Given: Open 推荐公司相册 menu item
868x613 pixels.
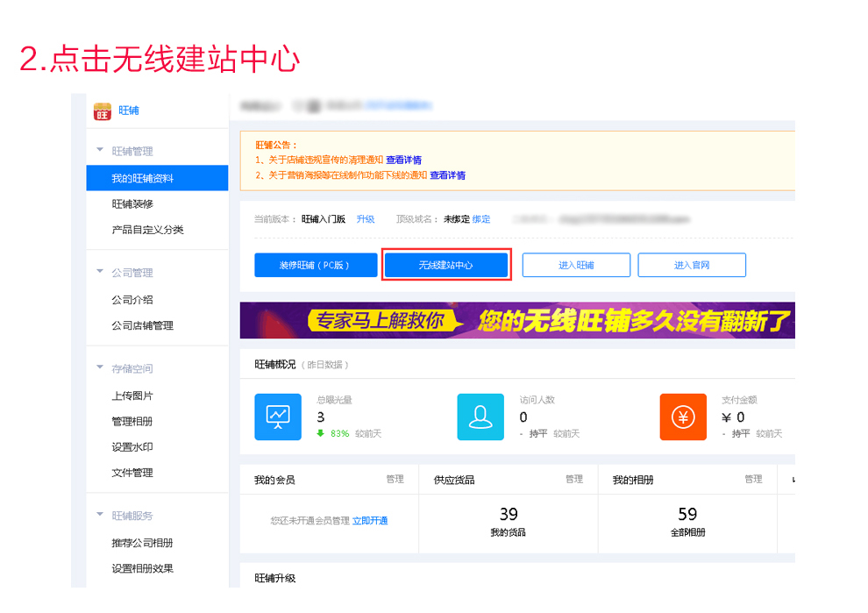Looking at the screenshot, I should click(x=142, y=543).
